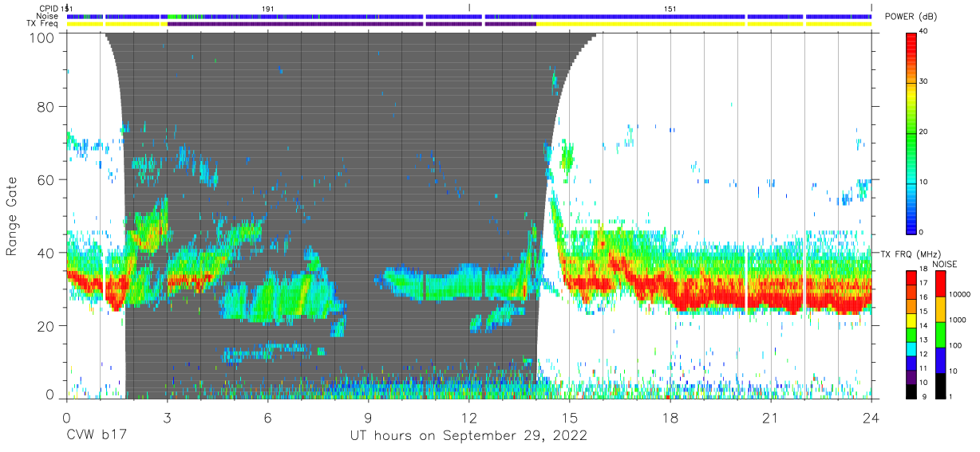Screen dimensions: 980x452
Task: Click the '11' label on TX FRQ colorbar
Action: coord(924,367)
